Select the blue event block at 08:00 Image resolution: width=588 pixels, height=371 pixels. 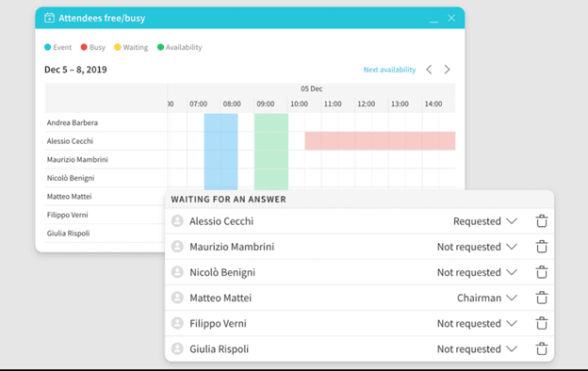tap(220, 152)
